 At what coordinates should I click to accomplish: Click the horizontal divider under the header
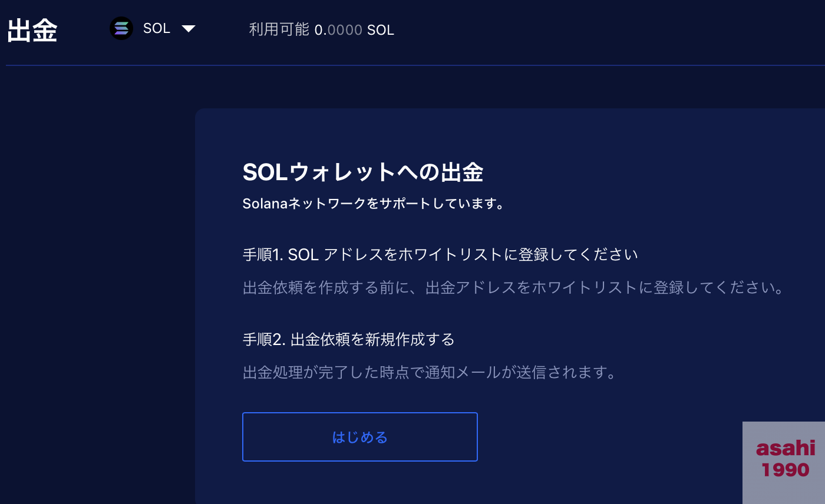click(415, 65)
